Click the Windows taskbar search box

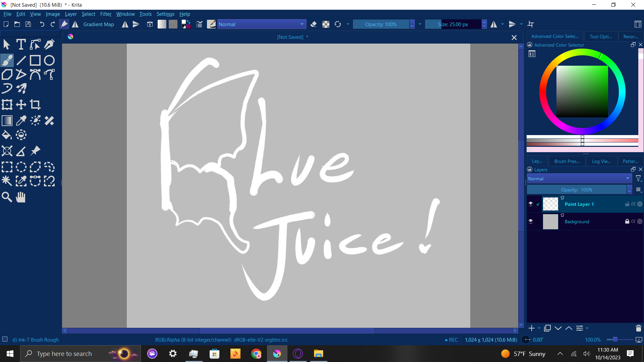pos(80,354)
